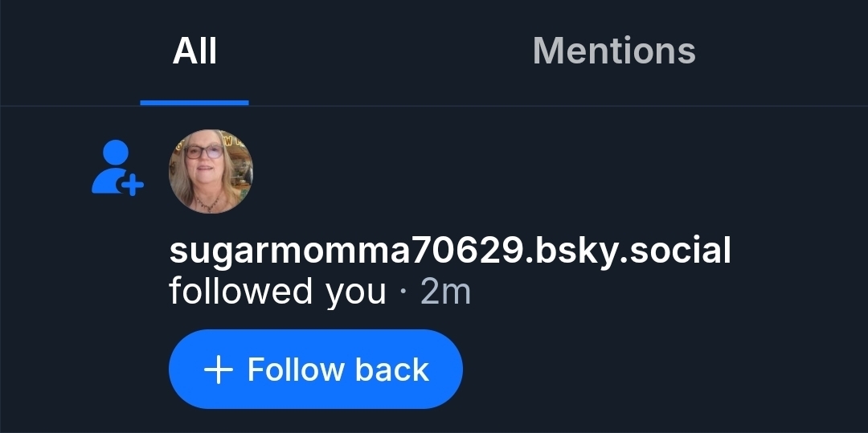Image resolution: width=868 pixels, height=433 pixels.
Task: Switch to the Mentions tab
Action: [x=614, y=51]
